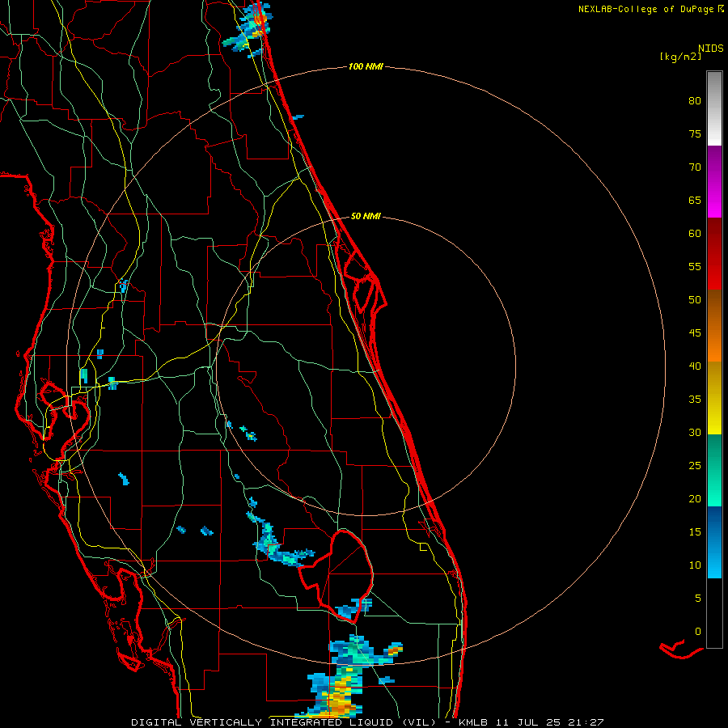
Task: Click the blue segment of the color bar
Action: click(714, 542)
